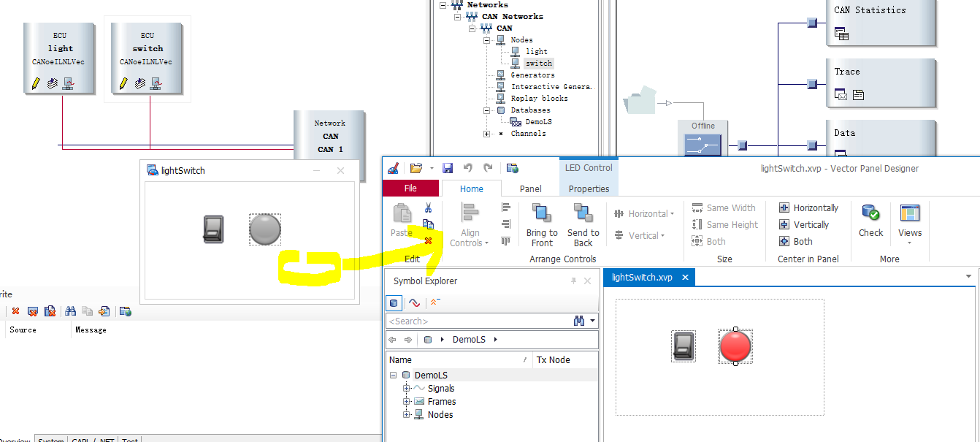Click the signal wave filter in Symbol Explorer
This screenshot has height=442, width=980.
[x=414, y=302]
